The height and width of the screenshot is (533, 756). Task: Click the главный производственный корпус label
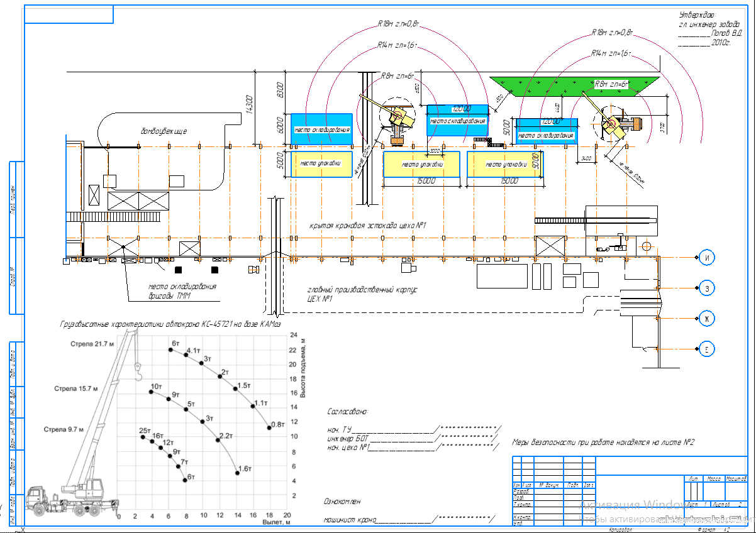click(x=362, y=290)
